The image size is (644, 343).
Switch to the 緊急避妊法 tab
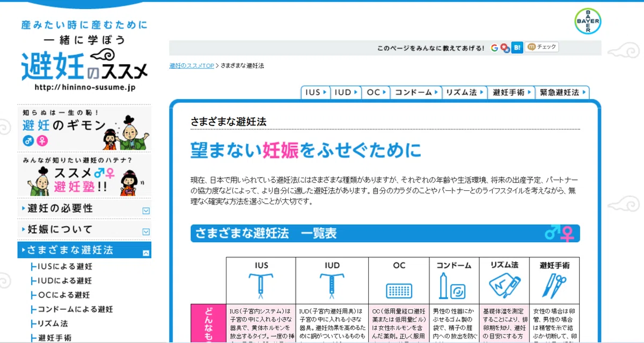[x=562, y=92]
